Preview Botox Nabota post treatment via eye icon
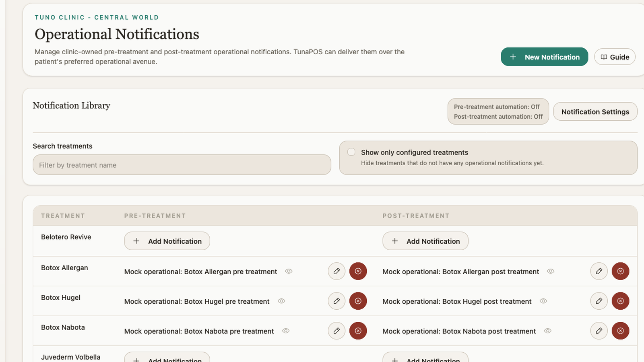The height and width of the screenshot is (362, 644). click(548, 331)
